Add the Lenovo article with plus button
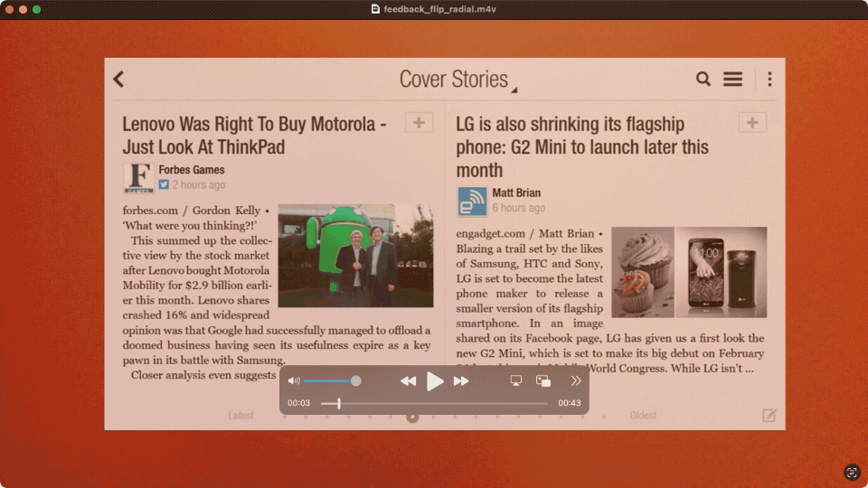 pyautogui.click(x=419, y=123)
